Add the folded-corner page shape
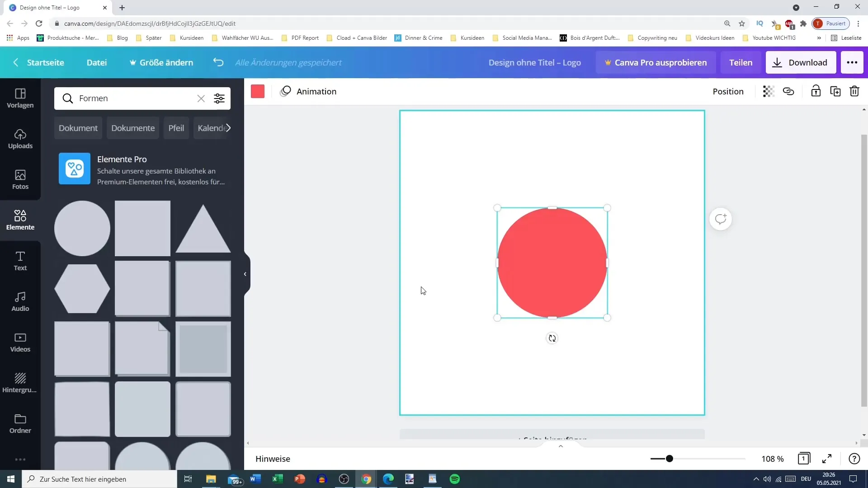This screenshot has height=488, width=868. pyautogui.click(x=142, y=348)
